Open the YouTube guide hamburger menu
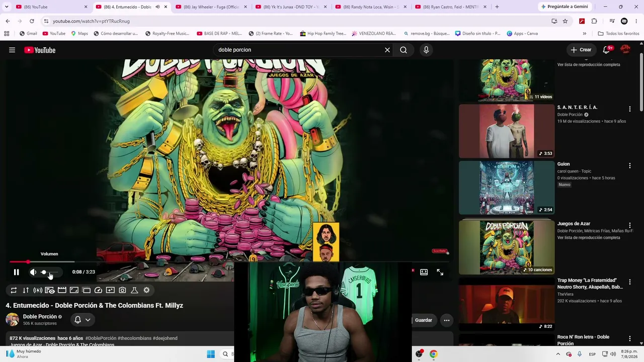 [x=12, y=50]
